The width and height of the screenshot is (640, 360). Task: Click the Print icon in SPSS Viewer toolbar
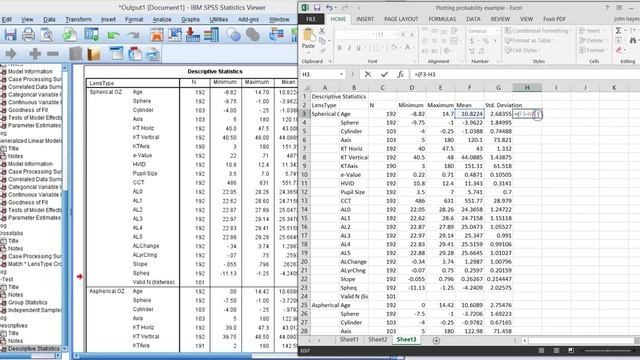click(28, 35)
